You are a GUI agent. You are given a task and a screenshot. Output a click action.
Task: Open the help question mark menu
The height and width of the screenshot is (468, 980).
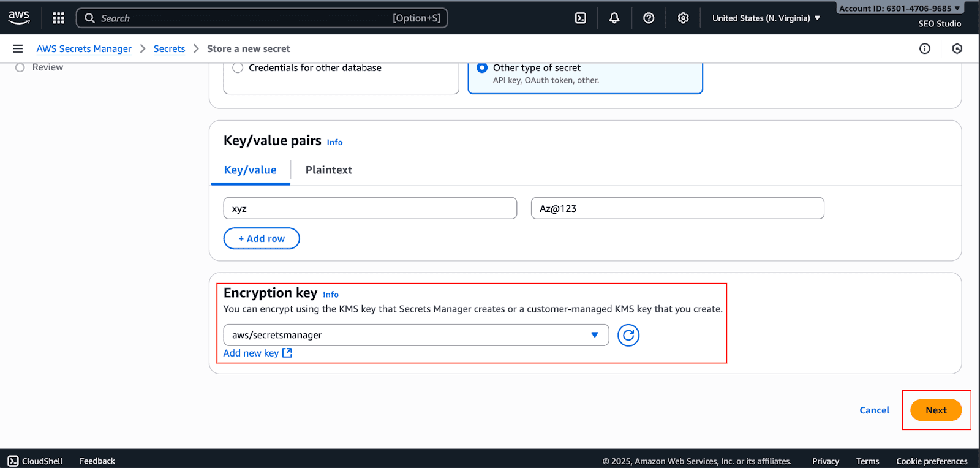click(649, 18)
